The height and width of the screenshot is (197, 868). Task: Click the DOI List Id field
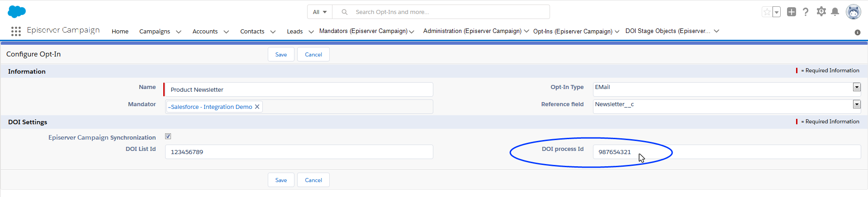tap(299, 152)
